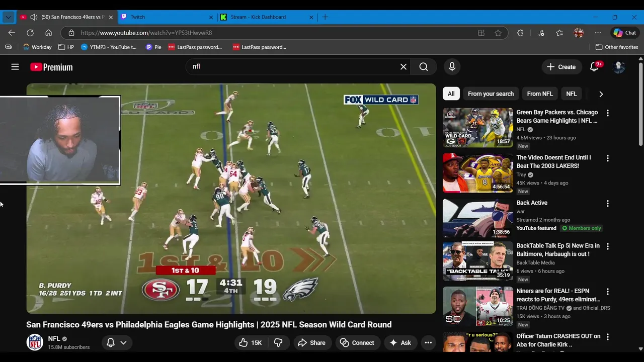644x362 pixels.
Task: Select the All filter chip
Action: 451,94
